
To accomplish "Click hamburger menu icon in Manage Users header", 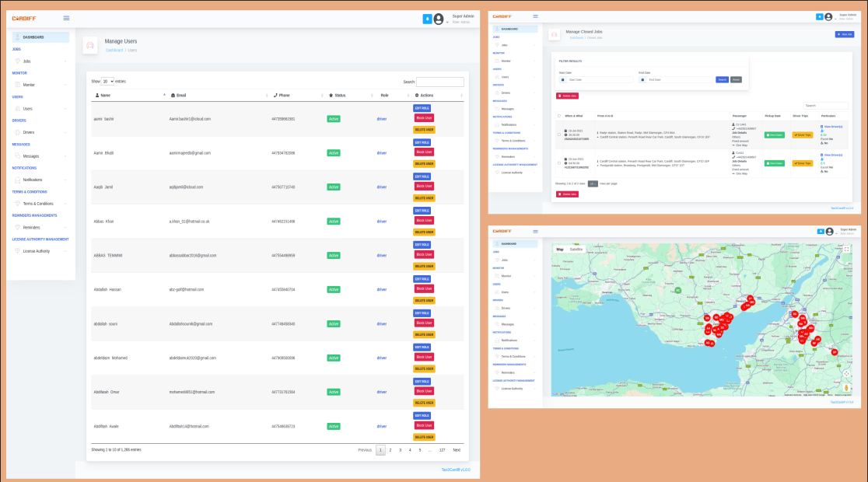I will point(66,18).
